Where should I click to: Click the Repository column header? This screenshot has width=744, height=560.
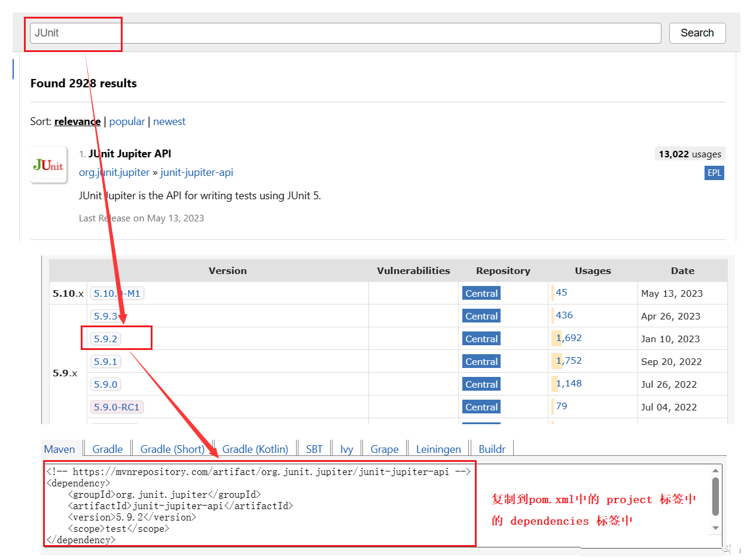503,270
